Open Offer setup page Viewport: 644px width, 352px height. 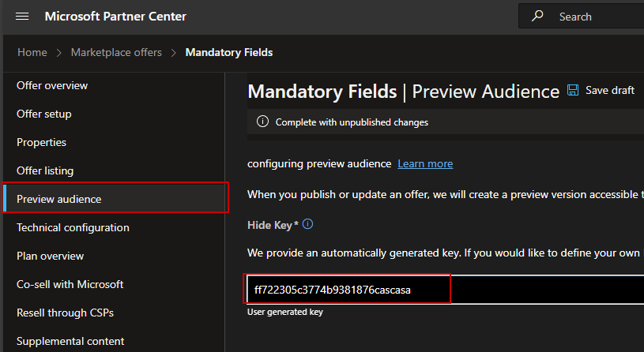tap(44, 114)
